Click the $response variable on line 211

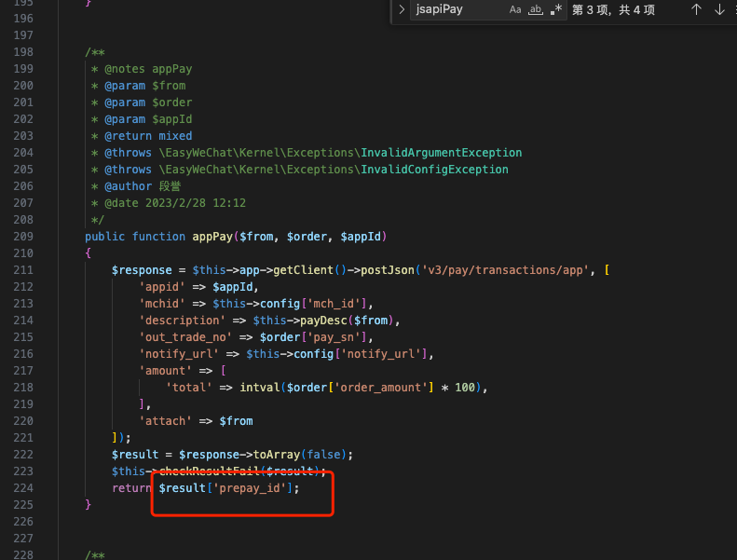pos(142,270)
